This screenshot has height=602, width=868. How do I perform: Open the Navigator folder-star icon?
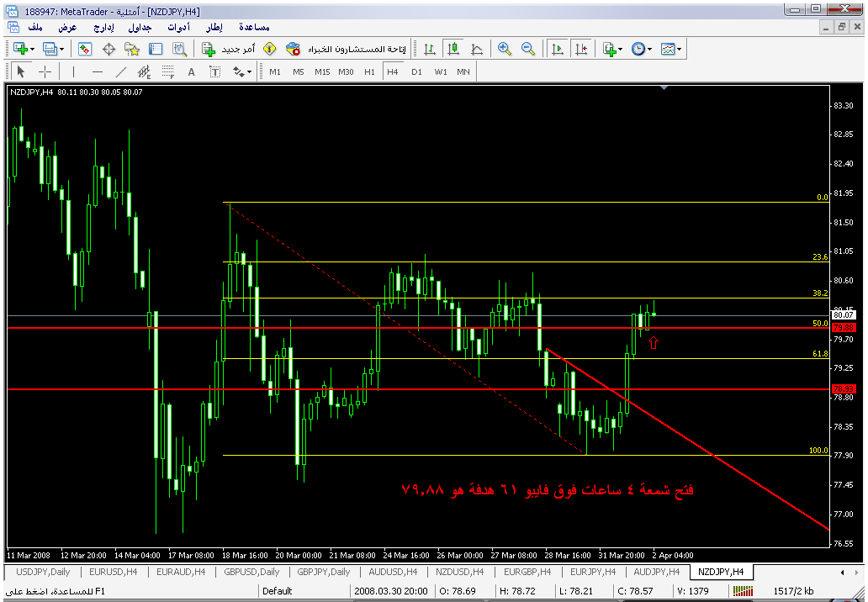tap(132, 49)
